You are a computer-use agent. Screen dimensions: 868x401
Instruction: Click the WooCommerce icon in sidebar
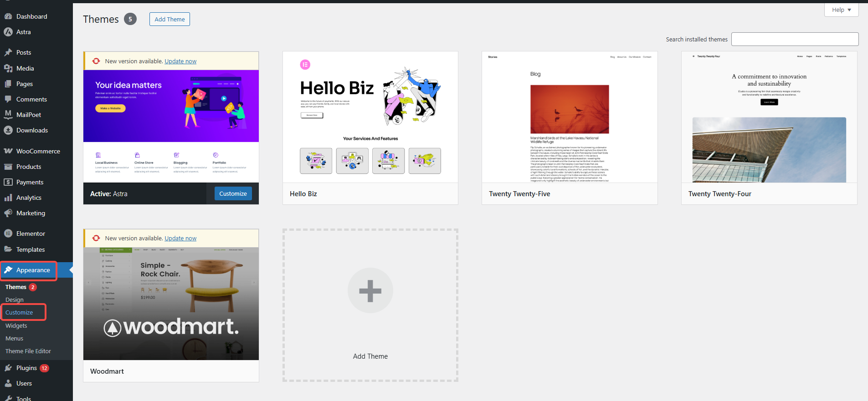click(8, 151)
